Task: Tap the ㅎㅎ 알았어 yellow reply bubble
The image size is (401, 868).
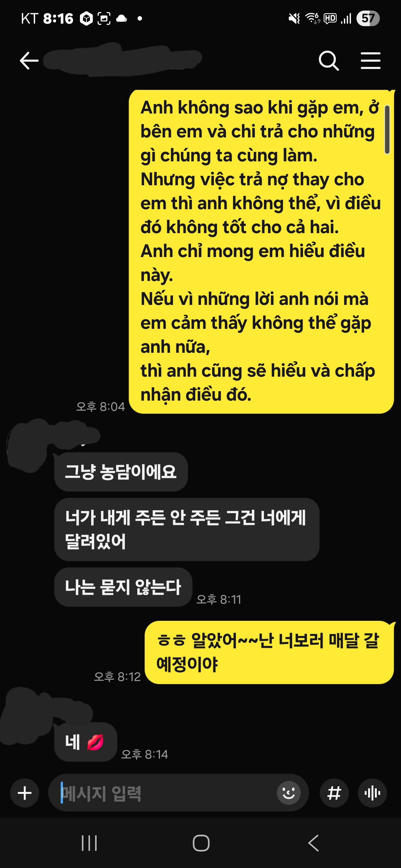Action: tap(269, 652)
